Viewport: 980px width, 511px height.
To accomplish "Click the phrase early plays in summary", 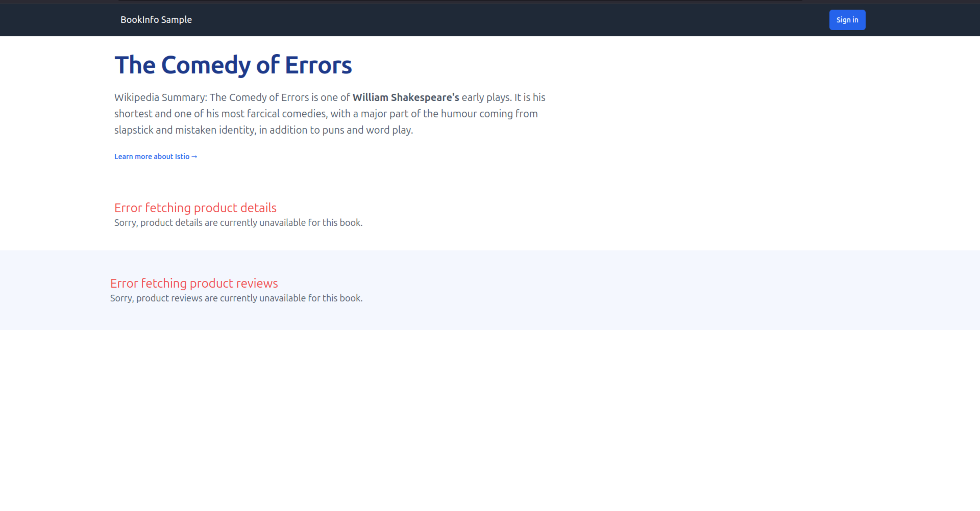I will (x=487, y=97).
